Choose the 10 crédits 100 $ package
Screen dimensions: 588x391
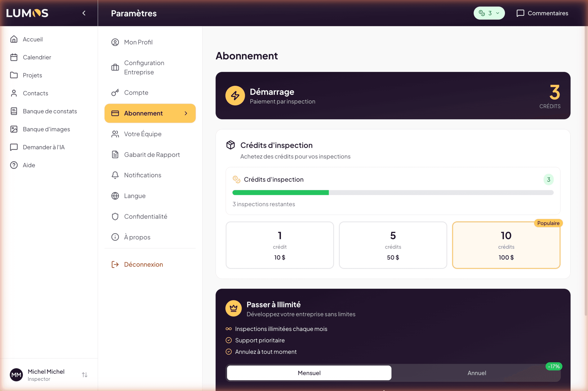pyautogui.click(x=506, y=245)
